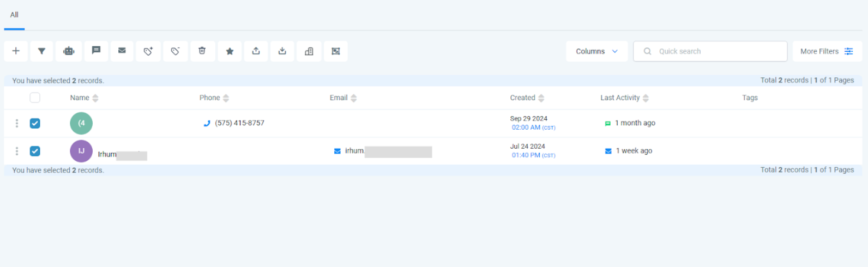Click the irhum email address

tap(388, 151)
